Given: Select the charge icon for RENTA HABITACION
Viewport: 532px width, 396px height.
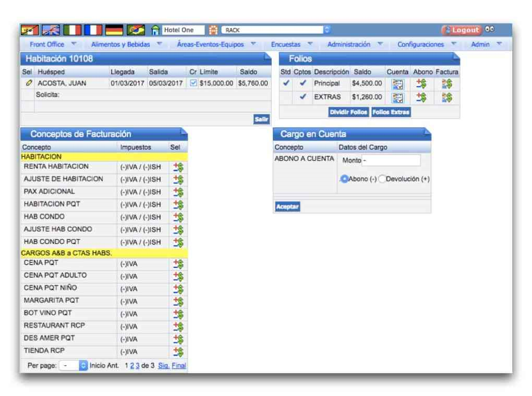Looking at the screenshot, I should click(x=178, y=167).
